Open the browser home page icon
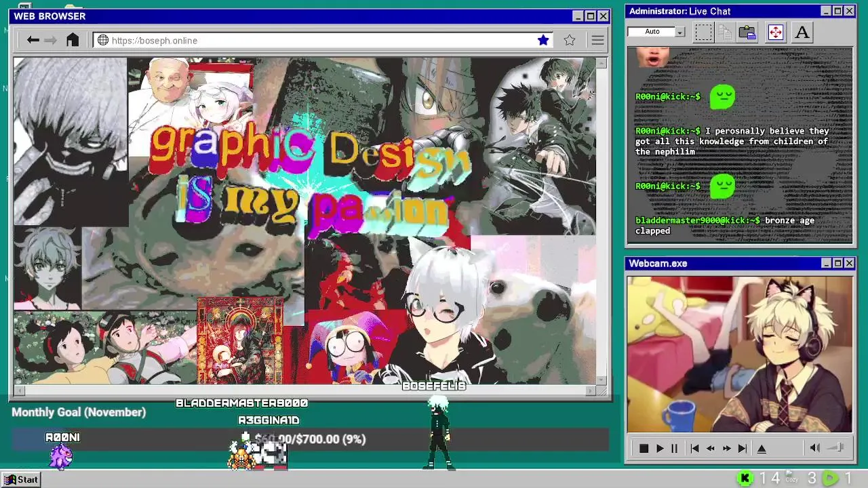 click(73, 40)
